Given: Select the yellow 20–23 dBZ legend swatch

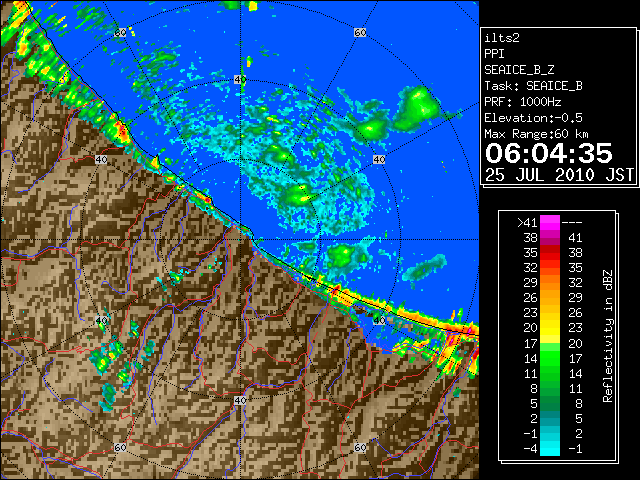Looking at the screenshot, I should (550, 328).
